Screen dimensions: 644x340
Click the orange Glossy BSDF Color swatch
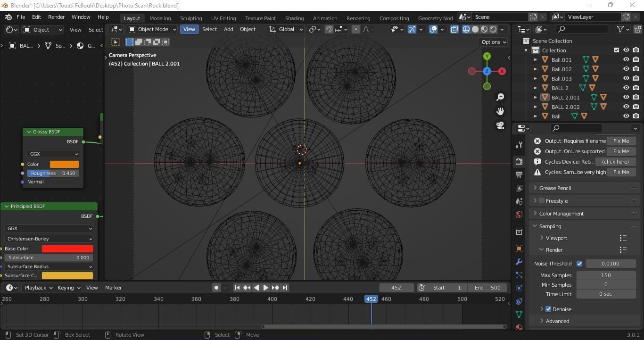(64, 164)
